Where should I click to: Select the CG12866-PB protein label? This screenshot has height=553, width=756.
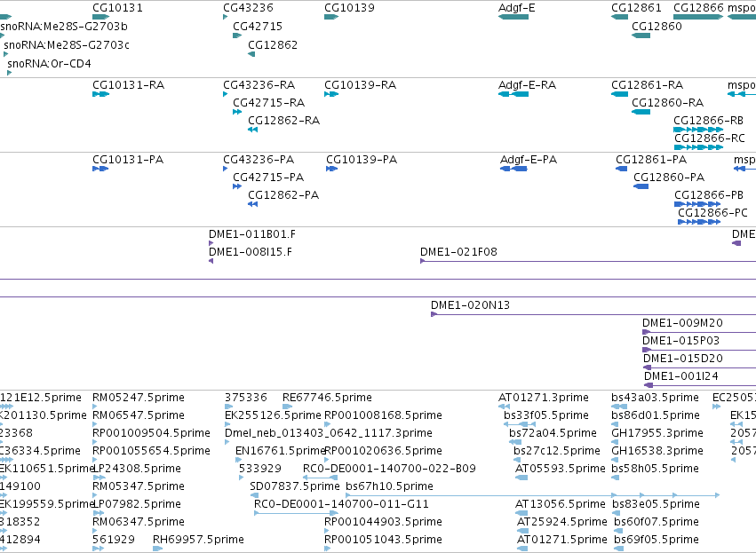[709, 195]
